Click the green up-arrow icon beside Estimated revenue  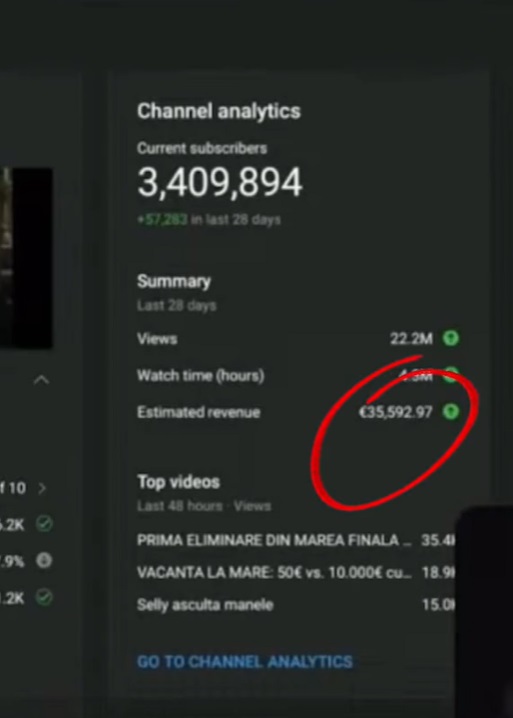[x=451, y=412]
